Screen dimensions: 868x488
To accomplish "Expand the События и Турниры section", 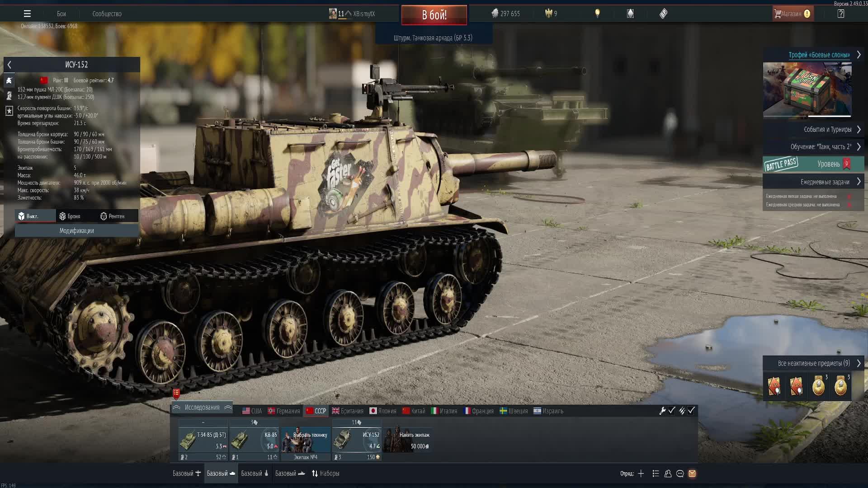I will (x=827, y=129).
